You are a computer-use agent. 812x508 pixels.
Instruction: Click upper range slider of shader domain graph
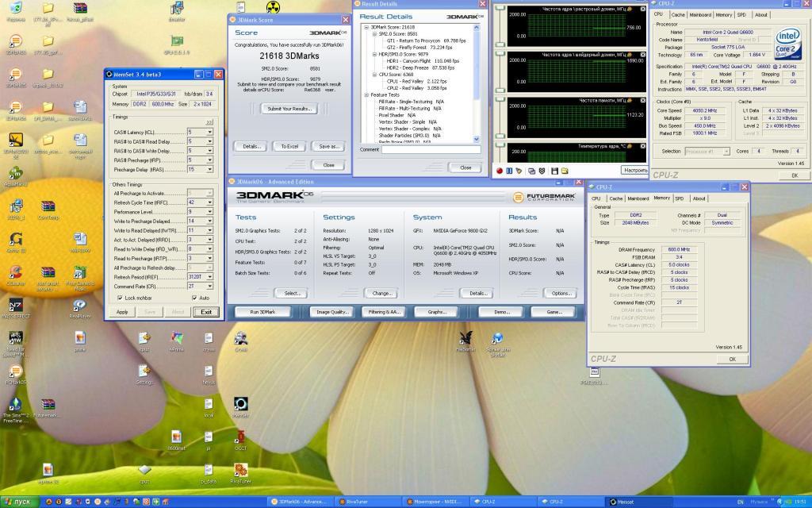500,53
